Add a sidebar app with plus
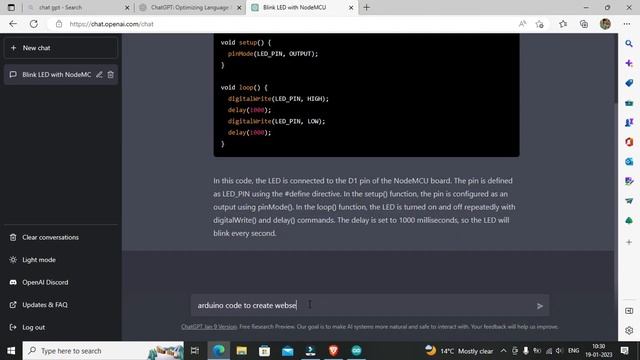Screen dimensions: 640x360 (629, 242)
